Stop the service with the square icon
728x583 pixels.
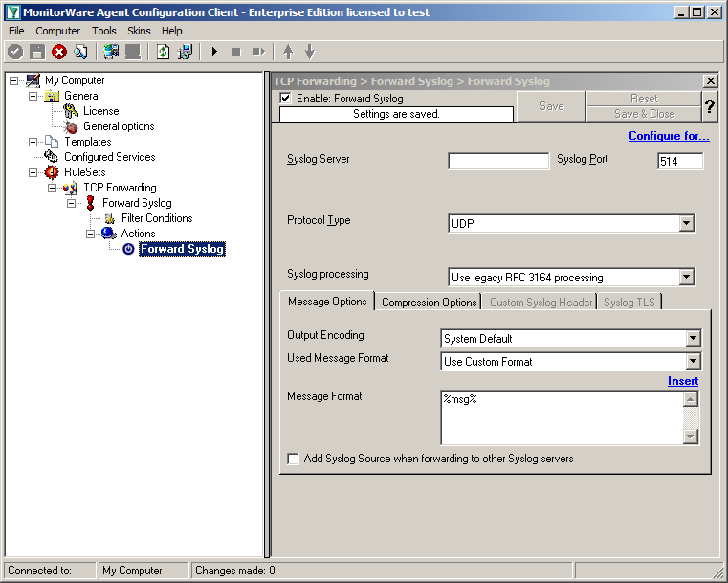(x=236, y=52)
